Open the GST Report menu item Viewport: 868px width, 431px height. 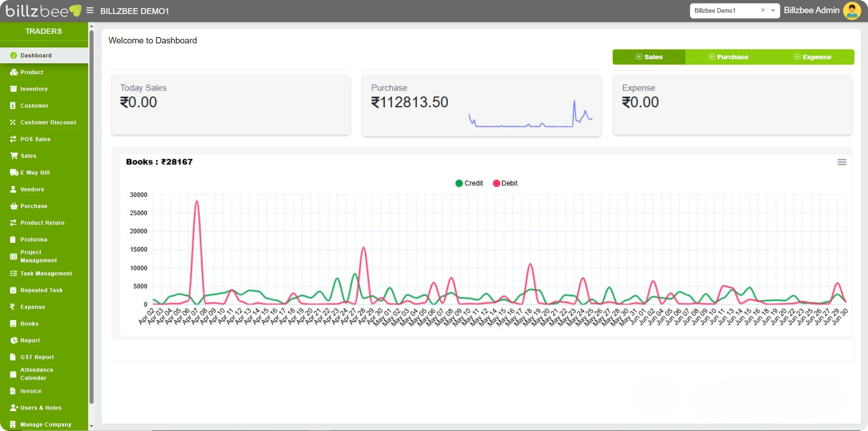pyautogui.click(x=37, y=357)
